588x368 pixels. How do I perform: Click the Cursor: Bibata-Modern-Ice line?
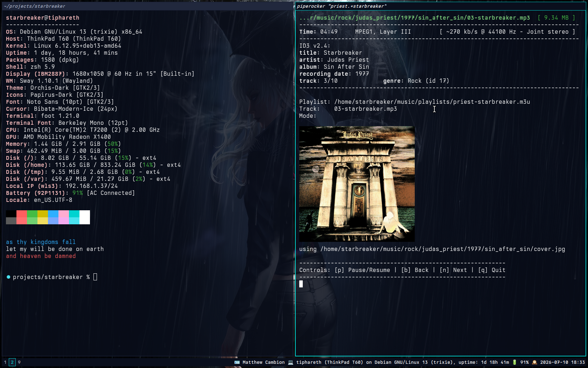click(62, 109)
